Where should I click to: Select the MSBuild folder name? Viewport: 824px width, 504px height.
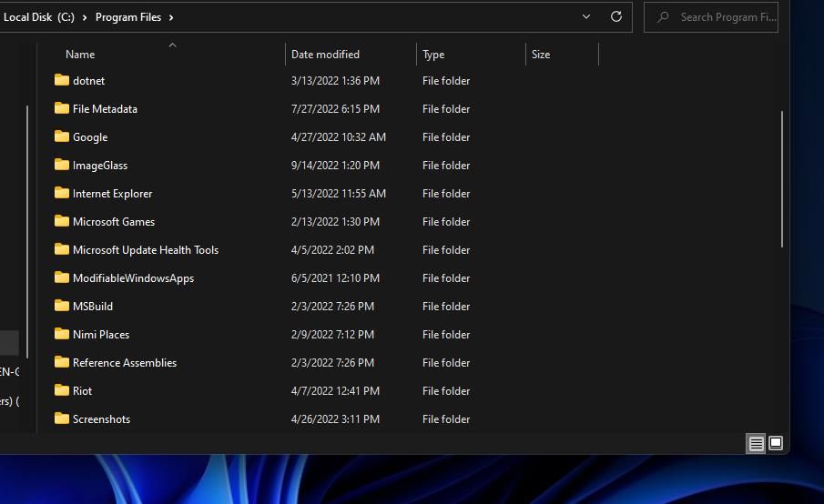click(93, 306)
